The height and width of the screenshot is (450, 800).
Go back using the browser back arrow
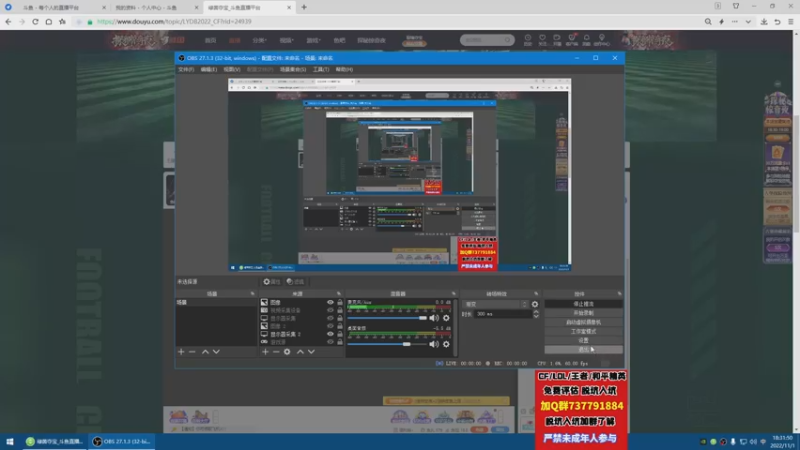pos(8,22)
